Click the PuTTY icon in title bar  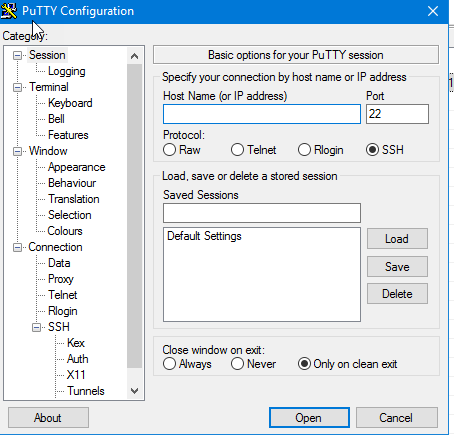(9, 11)
